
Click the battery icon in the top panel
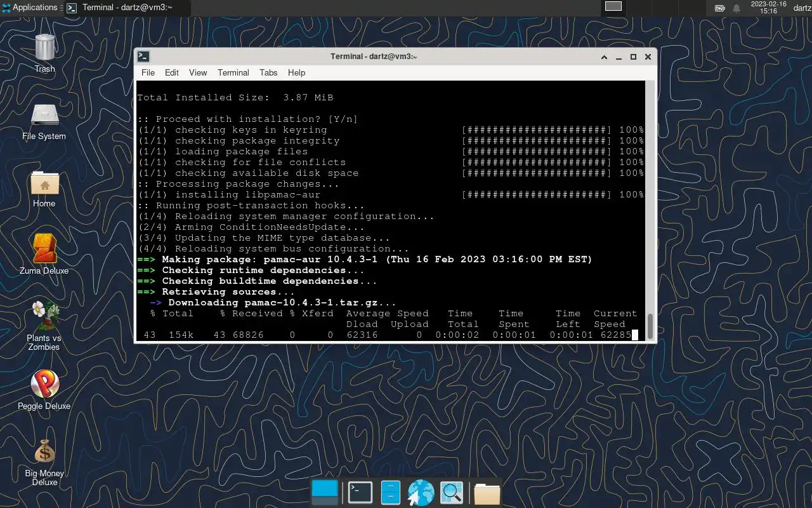point(719,8)
